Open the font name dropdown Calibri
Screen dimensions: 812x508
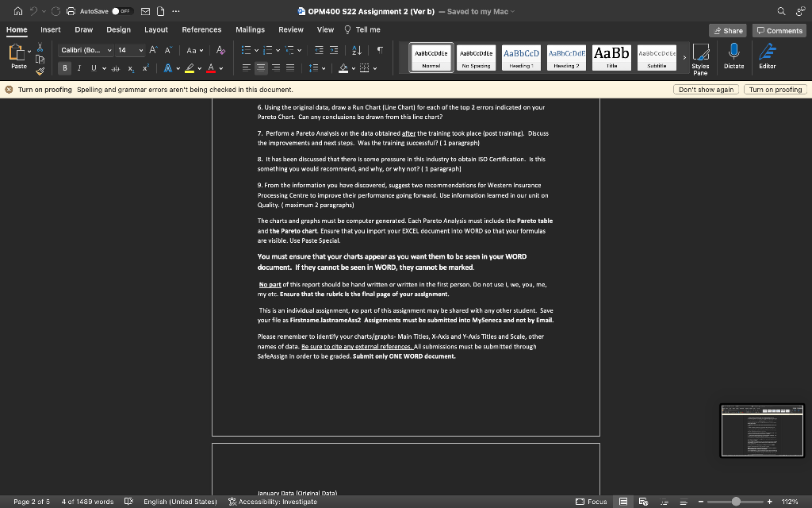point(86,50)
